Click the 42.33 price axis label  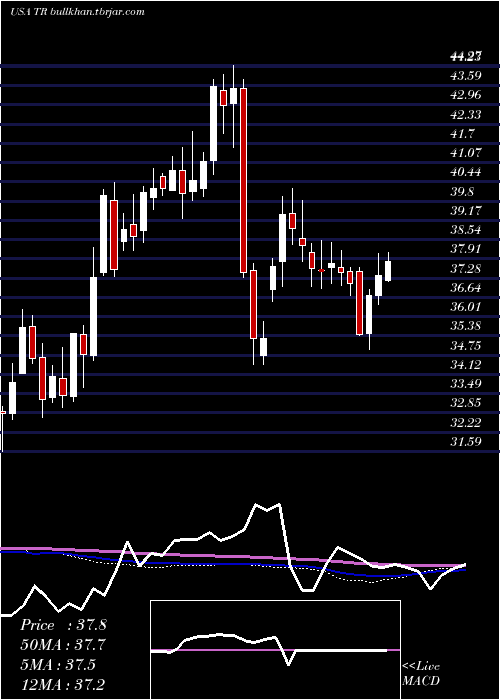click(x=466, y=115)
